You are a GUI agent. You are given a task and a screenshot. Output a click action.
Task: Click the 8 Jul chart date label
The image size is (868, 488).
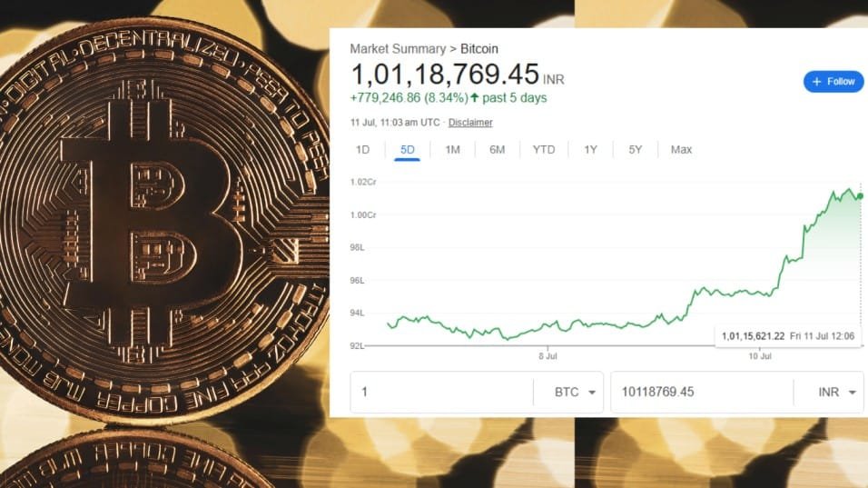[547, 357]
